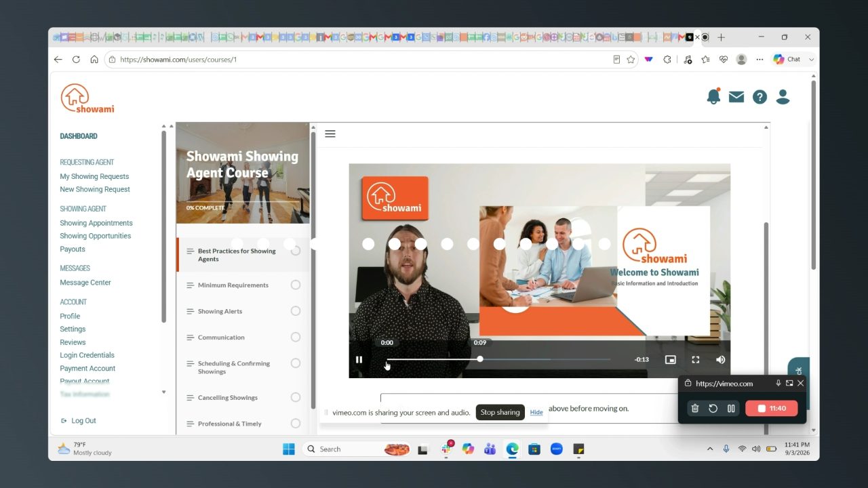Click the taskbar Search box

point(355,449)
